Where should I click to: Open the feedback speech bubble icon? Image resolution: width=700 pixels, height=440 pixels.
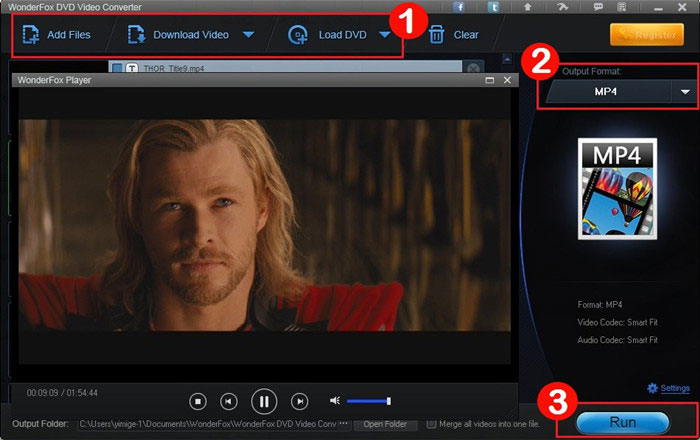click(x=598, y=7)
